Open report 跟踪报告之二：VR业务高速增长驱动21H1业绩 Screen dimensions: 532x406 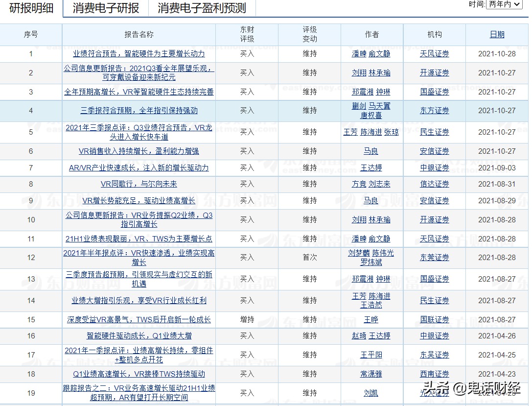click(x=139, y=393)
